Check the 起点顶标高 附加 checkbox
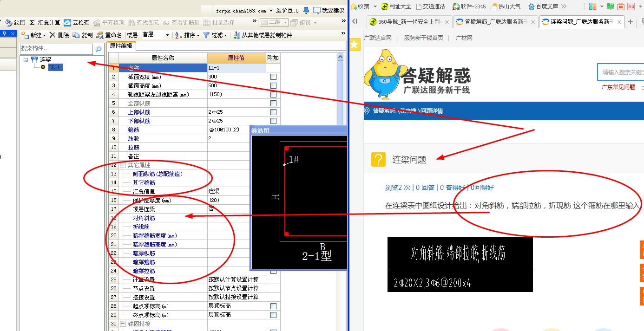This screenshot has width=644, height=331. [273, 306]
